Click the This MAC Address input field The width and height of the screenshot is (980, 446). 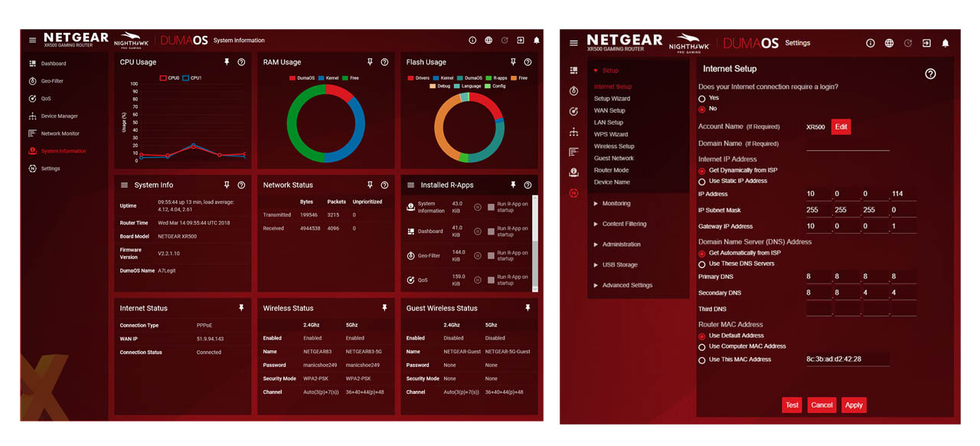tap(848, 359)
